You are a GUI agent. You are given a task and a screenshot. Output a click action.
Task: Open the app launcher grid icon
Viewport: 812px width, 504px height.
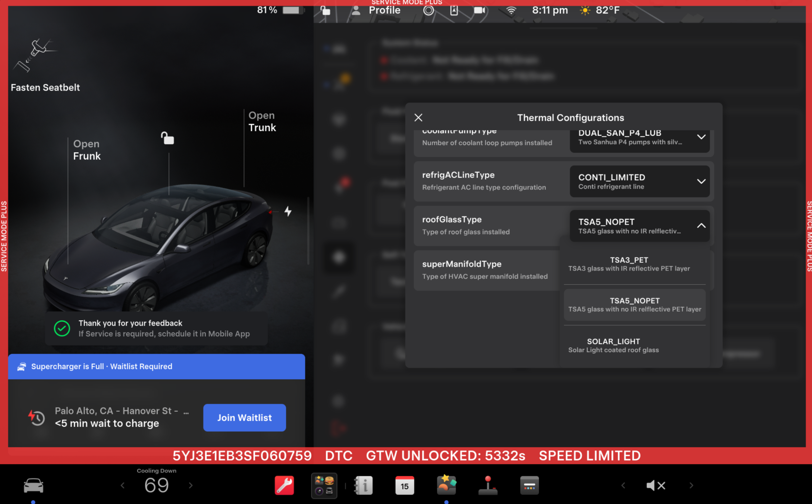coord(324,485)
